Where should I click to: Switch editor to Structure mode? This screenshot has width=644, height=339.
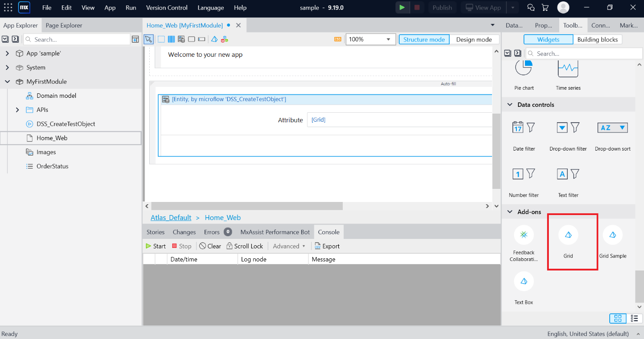(x=424, y=39)
